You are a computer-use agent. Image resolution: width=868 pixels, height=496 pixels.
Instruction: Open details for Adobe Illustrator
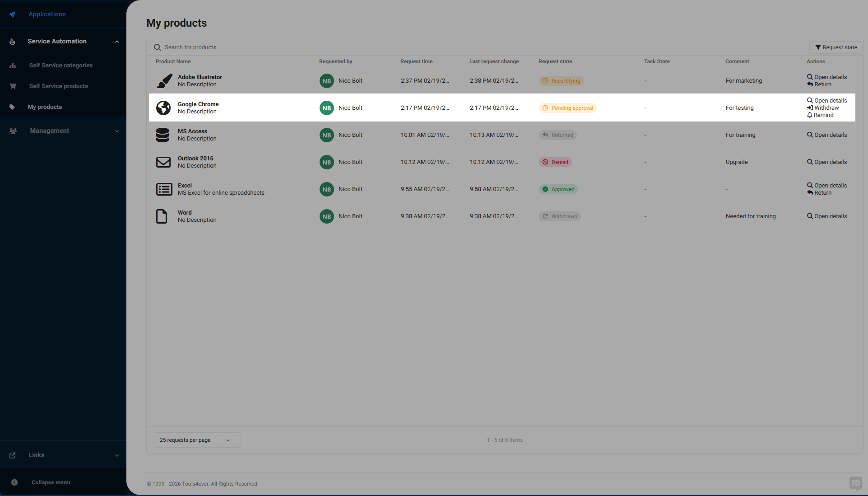pyautogui.click(x=826, y=77)
